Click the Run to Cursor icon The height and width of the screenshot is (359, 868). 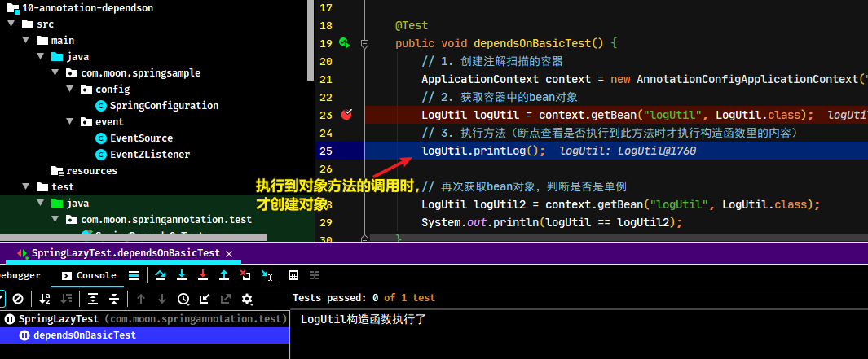pos(267,275)
